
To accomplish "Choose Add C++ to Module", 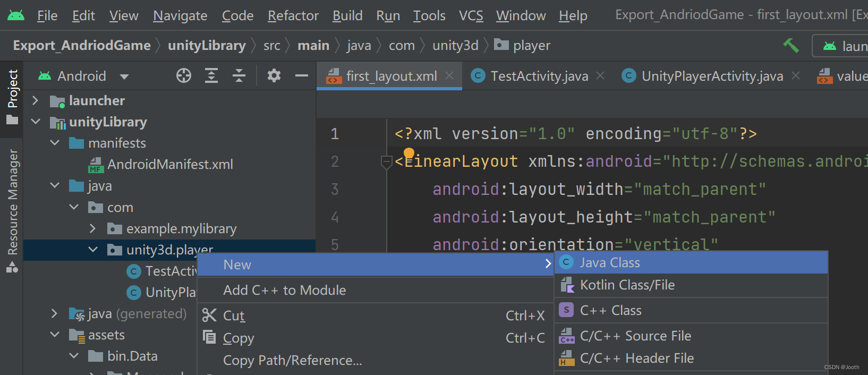I will coord(376,290).
